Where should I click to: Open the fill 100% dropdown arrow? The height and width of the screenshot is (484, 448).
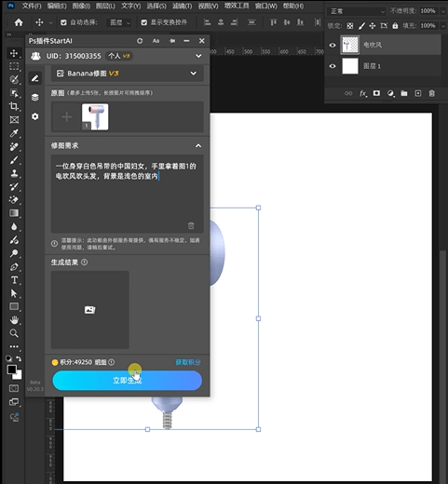click(443, 26)
